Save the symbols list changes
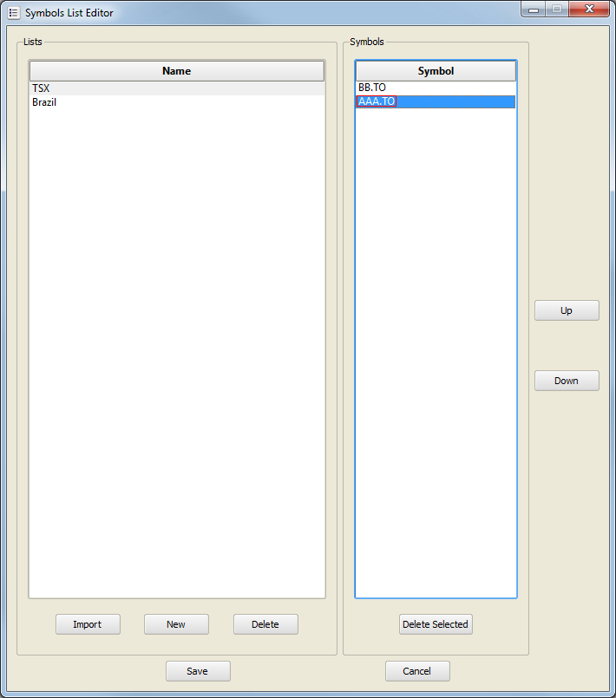The image size is (616, 698). [x=198, y=671]
